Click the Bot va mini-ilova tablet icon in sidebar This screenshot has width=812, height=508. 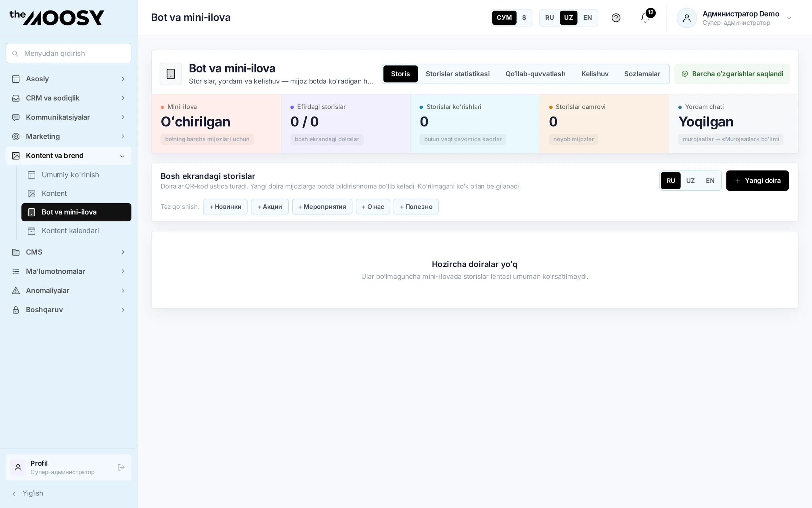pos(31,212)
